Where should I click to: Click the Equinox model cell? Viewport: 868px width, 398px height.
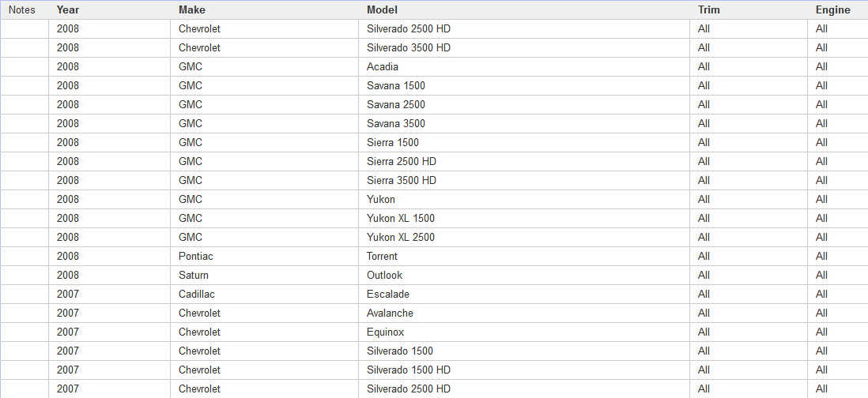386,332
